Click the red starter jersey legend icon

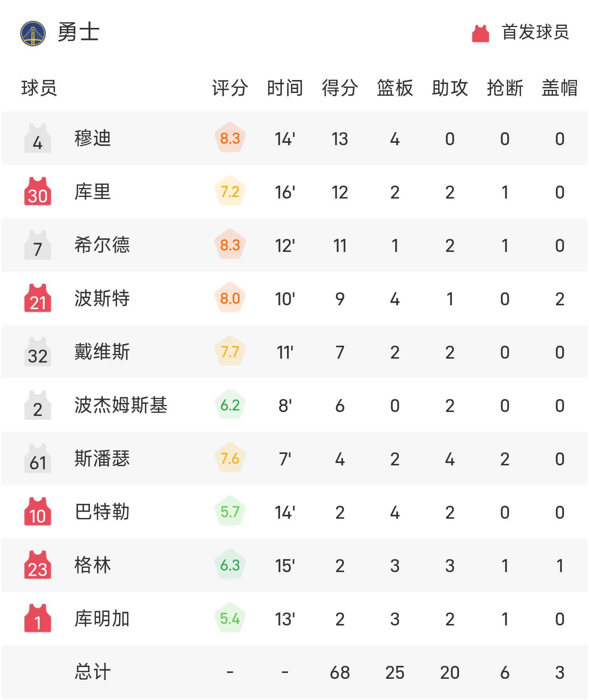(x=480, y=33)
